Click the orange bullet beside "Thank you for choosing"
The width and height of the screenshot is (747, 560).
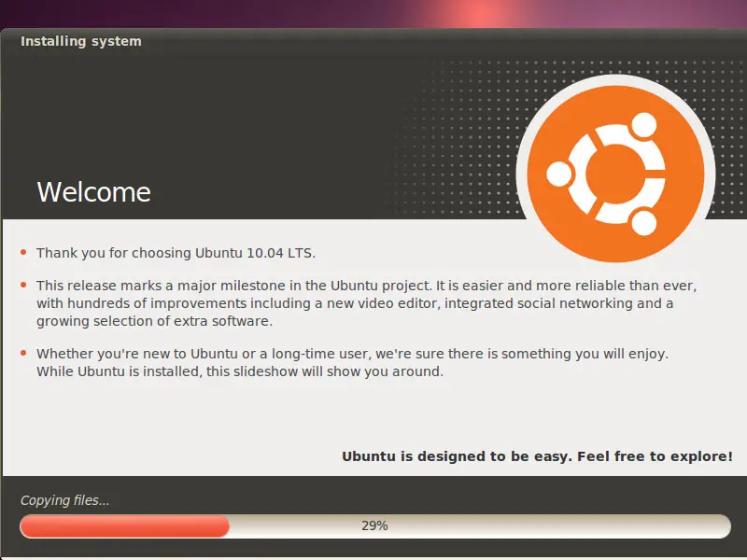[23, 252]
